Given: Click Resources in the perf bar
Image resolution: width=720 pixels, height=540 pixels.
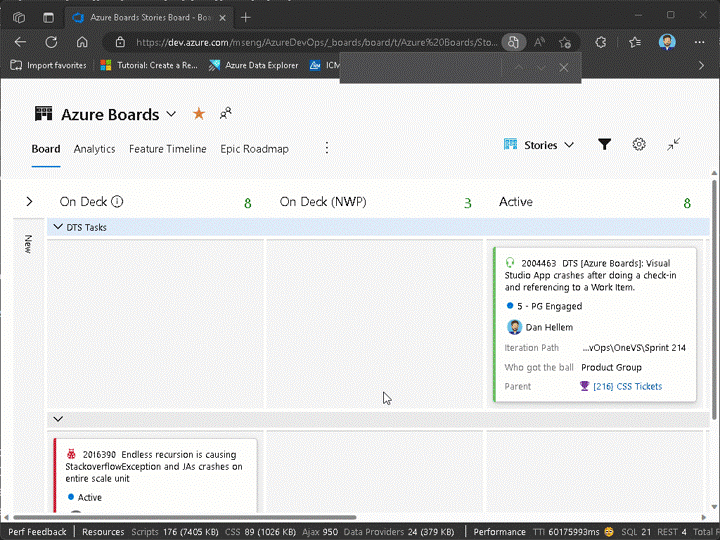Looking at the screenshot, I should pyautogui.click(x=103, y=532).
